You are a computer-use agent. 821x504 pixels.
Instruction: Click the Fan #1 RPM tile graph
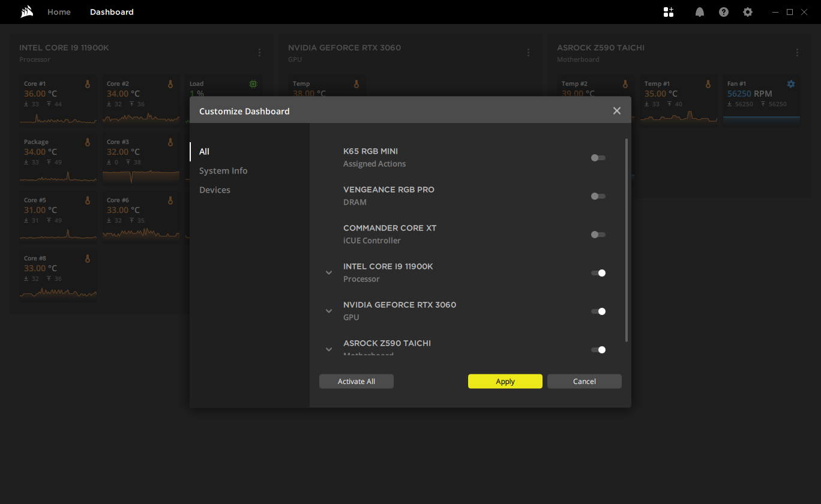point(762,119)
